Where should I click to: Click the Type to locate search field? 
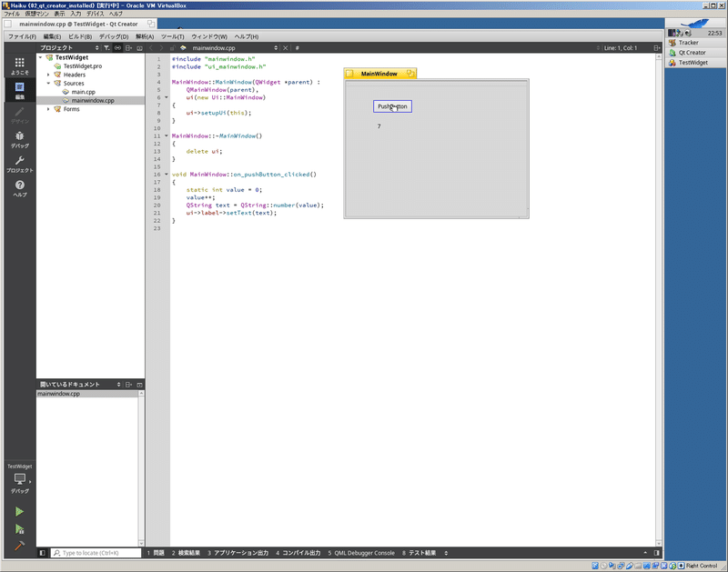[x=96, y=553]
